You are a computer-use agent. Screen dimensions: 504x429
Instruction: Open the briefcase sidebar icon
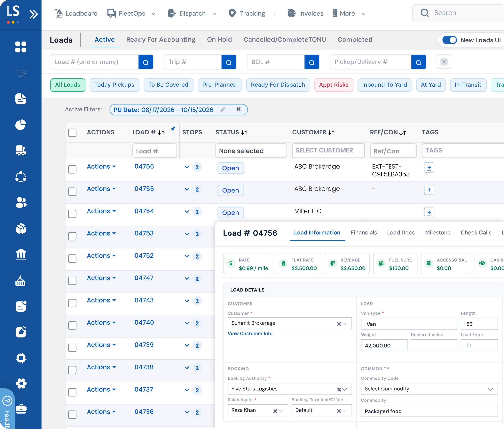click(21, 409)
